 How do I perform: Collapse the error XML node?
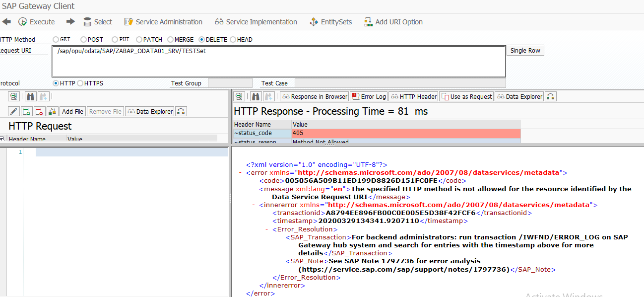pos(241,173)
